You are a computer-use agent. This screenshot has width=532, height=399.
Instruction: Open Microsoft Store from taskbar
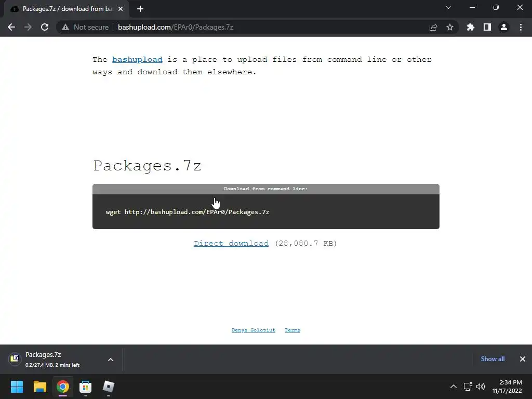(86, 387)
